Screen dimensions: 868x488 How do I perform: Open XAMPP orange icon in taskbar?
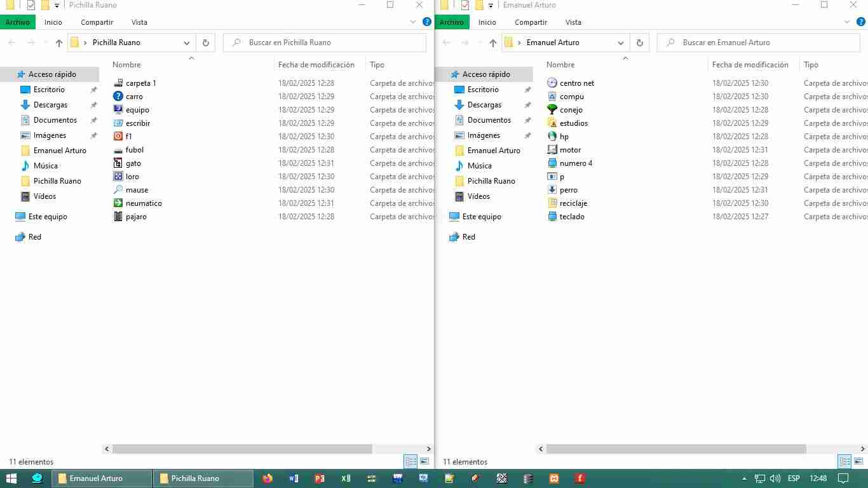[x=554, y=478]
